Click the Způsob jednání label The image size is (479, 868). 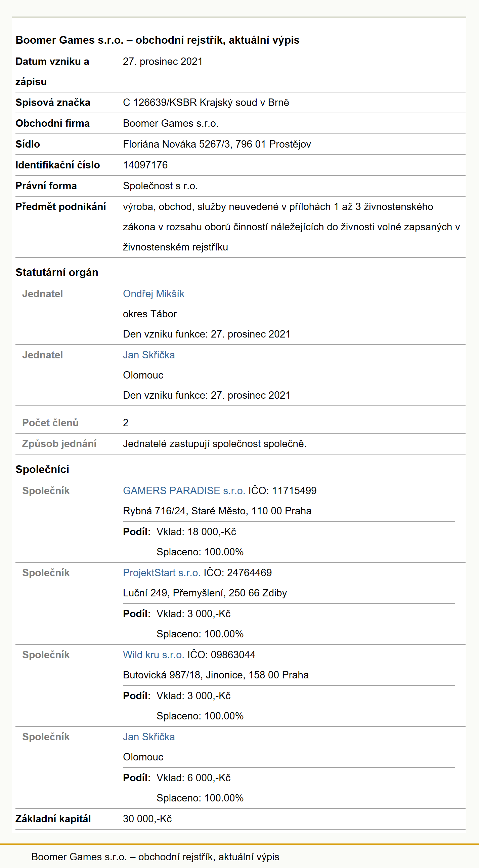coord(59,444)
